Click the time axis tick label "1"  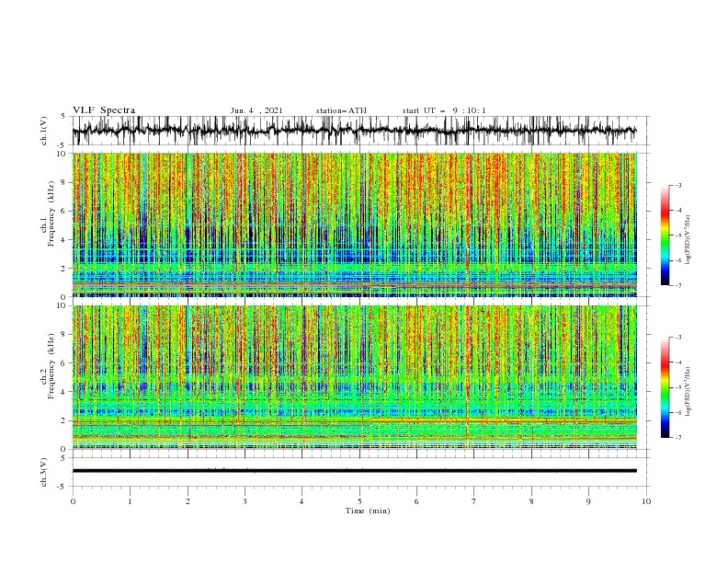tap(130, 501)
